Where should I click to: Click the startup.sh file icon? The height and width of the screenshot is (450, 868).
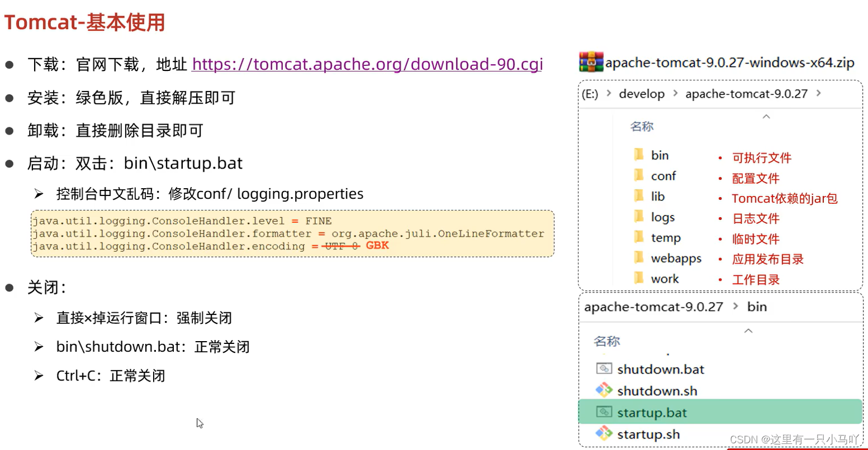point(604,433)
